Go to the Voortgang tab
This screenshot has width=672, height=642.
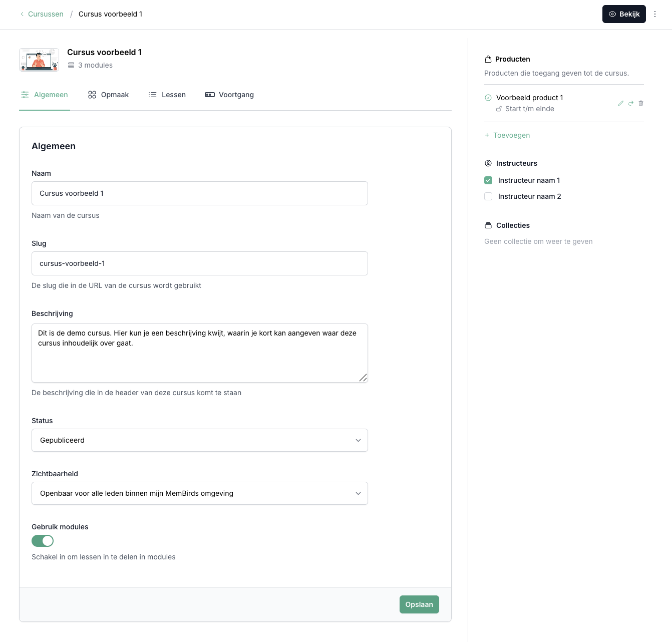coord(229,95)
